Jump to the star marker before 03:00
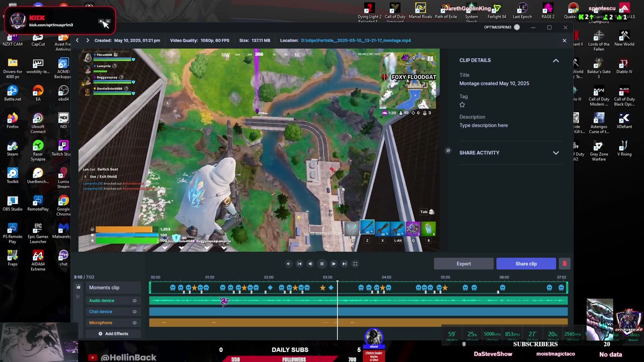This screenshot has height=362, width=644. point(323,288)
